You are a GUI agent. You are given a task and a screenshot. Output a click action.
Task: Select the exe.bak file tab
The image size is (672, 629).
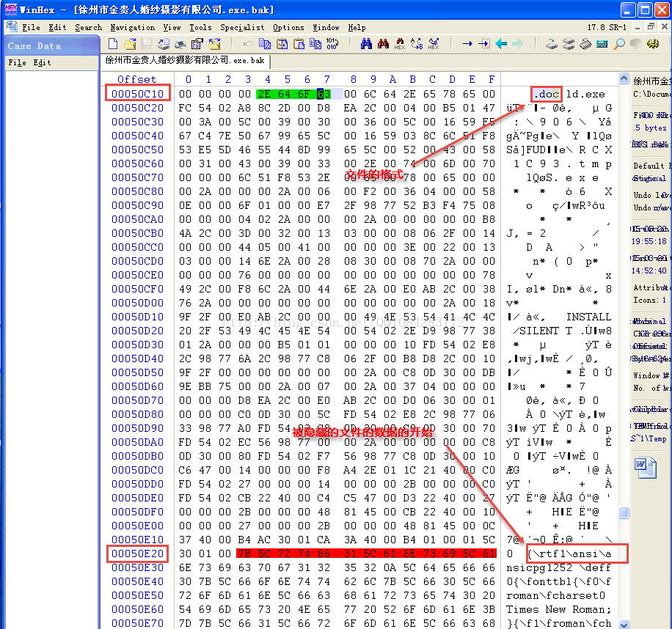[x=185, y=60]
